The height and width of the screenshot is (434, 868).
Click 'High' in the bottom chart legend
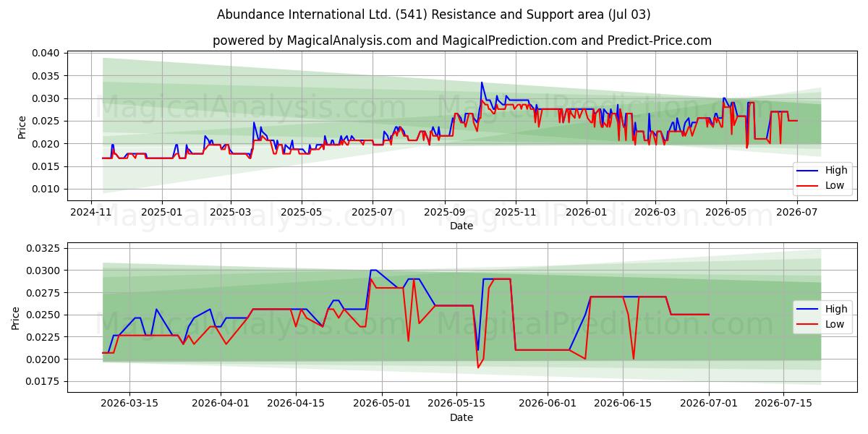point(837,309)
